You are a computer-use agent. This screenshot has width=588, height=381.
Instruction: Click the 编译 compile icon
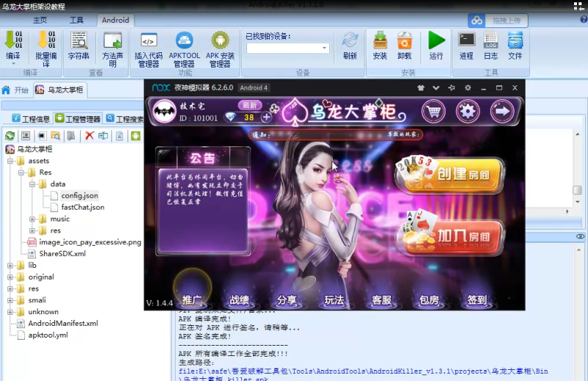13,40
